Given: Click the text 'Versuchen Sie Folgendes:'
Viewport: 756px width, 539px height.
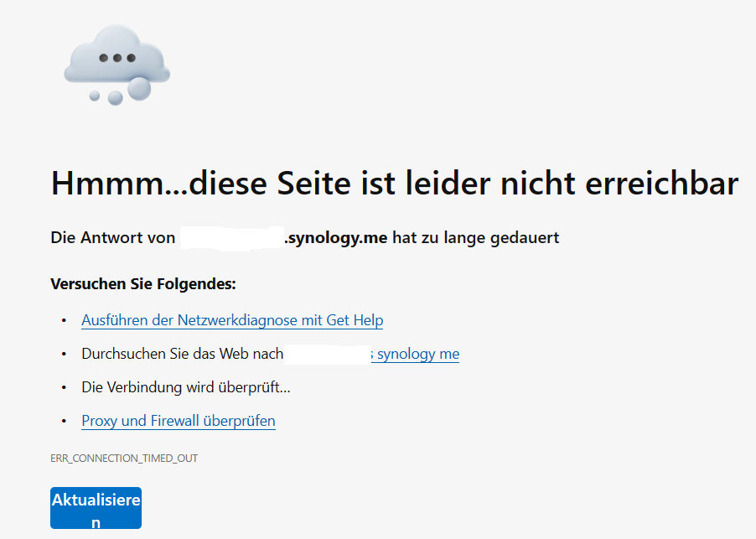Looking at the screenshot, I should coord(143,284).
